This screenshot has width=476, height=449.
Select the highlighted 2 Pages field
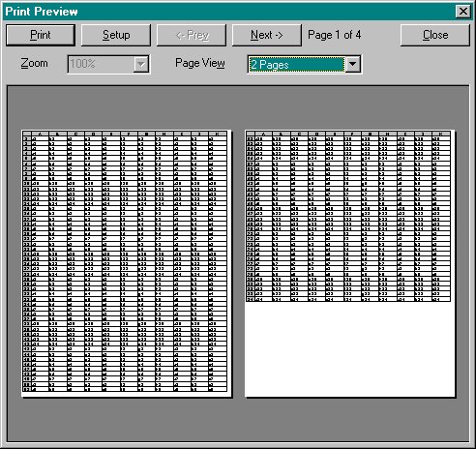pyautogui.click(x=296, y=65)
